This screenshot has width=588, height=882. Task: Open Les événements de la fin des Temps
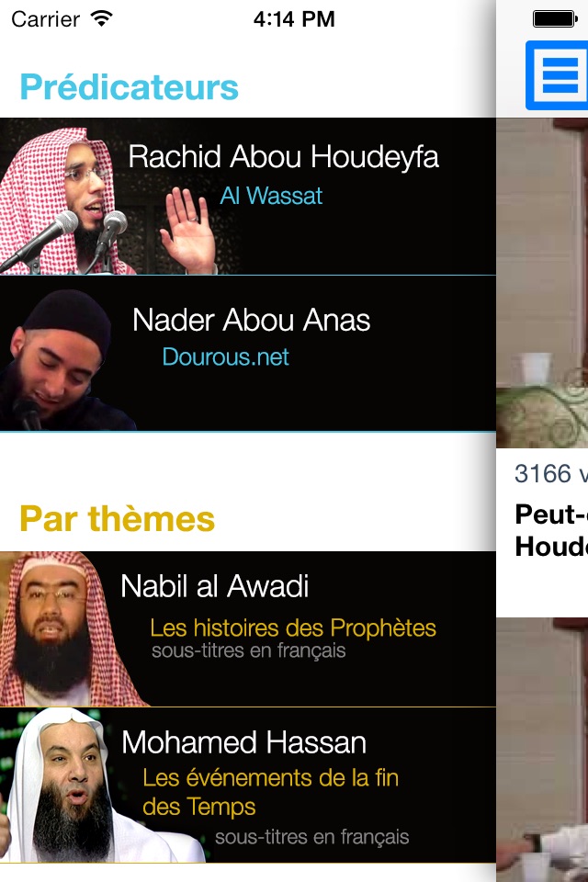tap(271, 793)
